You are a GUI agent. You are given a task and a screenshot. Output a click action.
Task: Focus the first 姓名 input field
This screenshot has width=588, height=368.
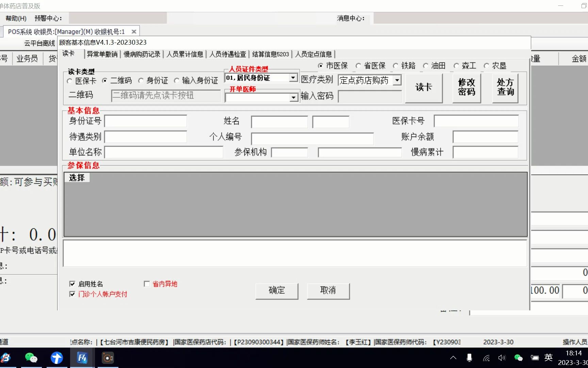279,122
